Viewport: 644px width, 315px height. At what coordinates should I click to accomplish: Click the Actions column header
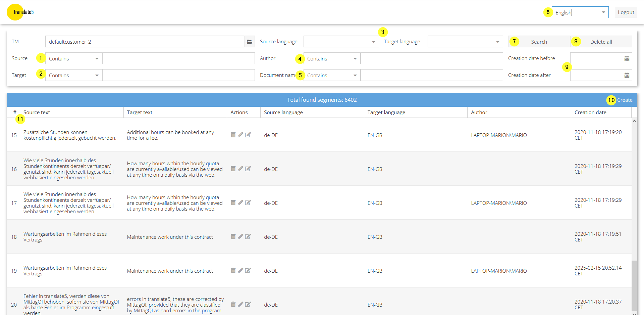pyautogui.click(x=244, y=113)
